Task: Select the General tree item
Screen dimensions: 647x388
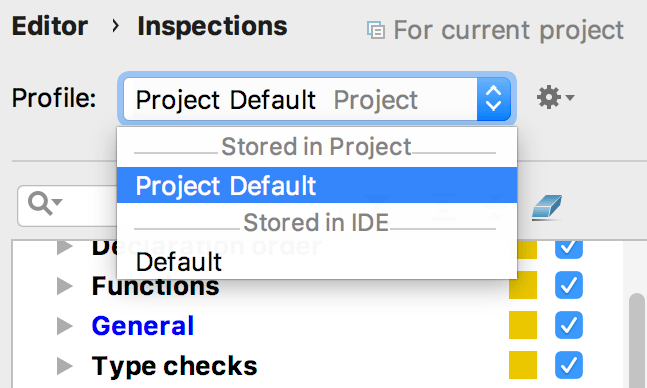Action: 143,326
